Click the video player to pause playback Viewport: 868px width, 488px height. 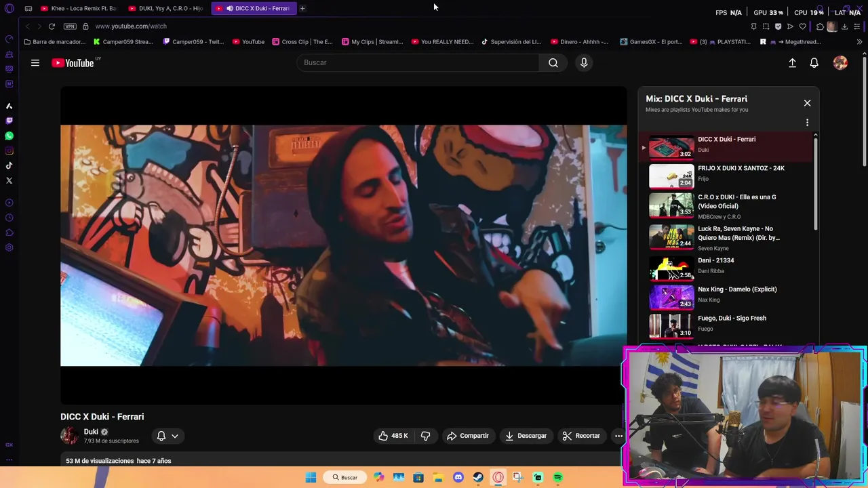(343, 245)
